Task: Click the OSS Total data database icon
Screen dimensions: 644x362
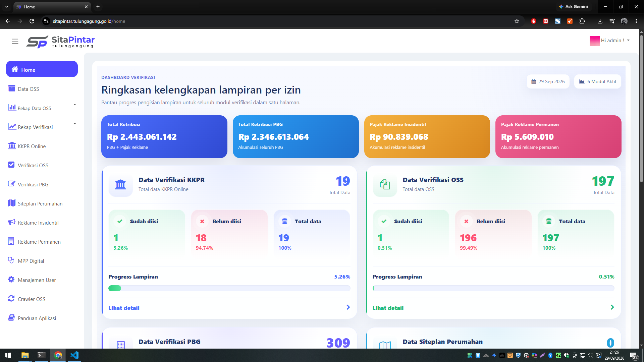Action: pyautogui.click(x=549, y=221)
